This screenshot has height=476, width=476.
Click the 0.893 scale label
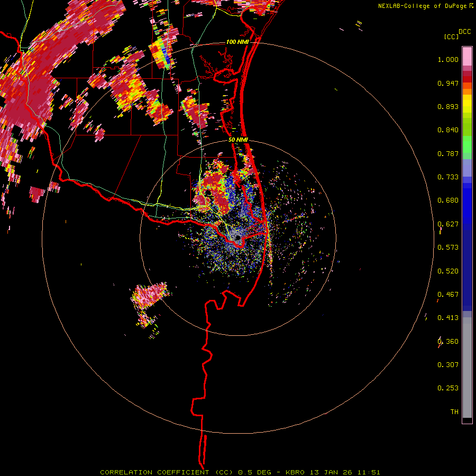click(x=448, y=106)
